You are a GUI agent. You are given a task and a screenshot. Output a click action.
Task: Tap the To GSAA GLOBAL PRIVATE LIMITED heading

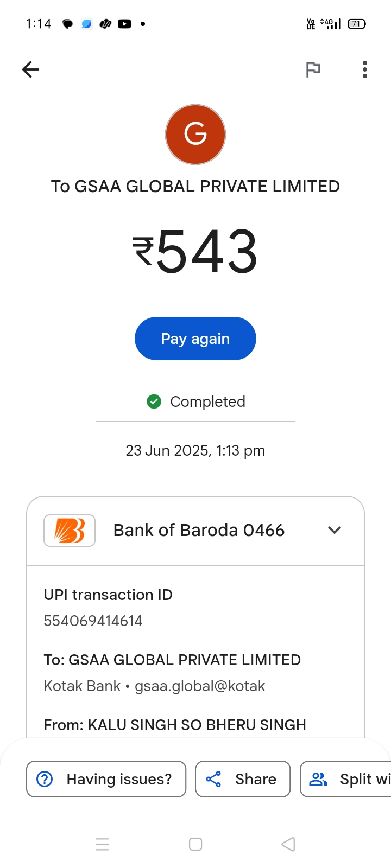[x=195, y=186]
